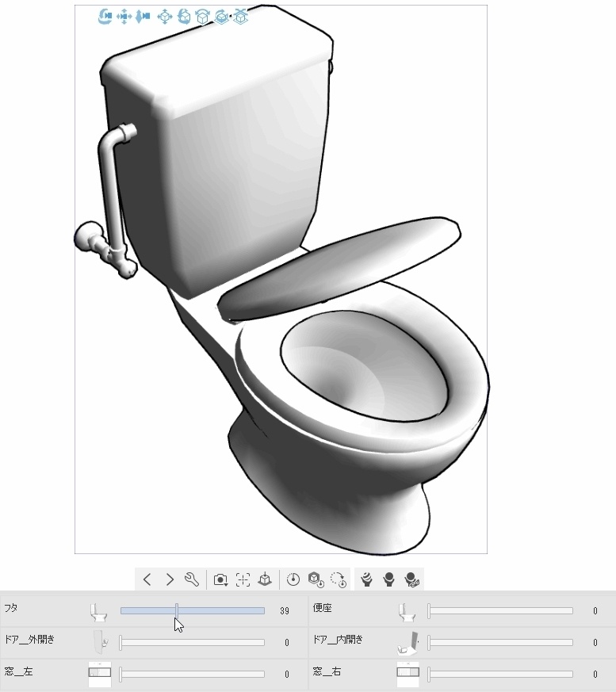Select the rotate object on plane (arc) icon
The image size is (616, 692).
coord(202,17)
